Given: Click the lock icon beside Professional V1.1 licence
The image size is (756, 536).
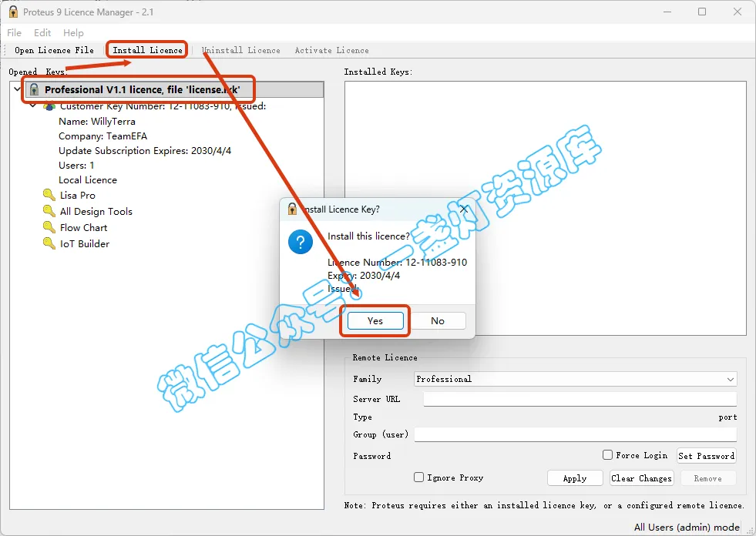Looking at the screenshot, I should click(34, 89).
